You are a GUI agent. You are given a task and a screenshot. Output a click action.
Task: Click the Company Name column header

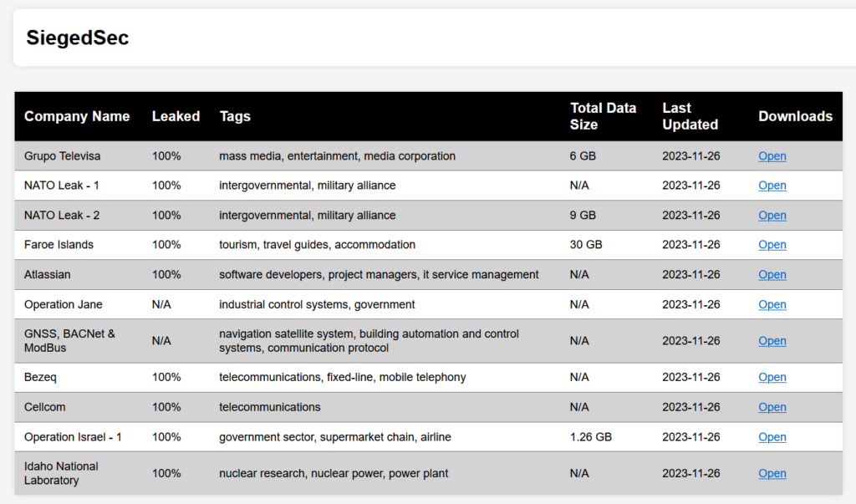coord(77,116)
